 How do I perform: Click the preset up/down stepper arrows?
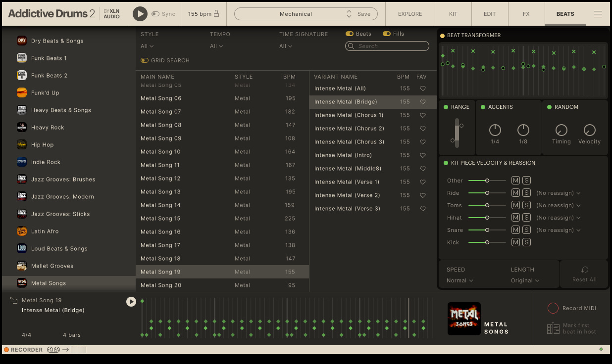pyautogui.click(x=349, y=14)
